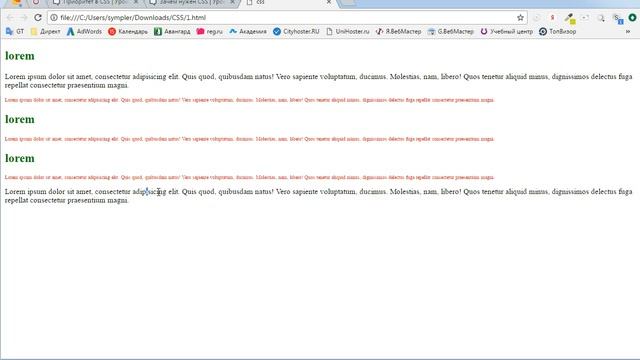Click the red paragraph under the second heading
Image resolution: width=640 pixels, height=360 pixels.
click(x=249, y=139)
